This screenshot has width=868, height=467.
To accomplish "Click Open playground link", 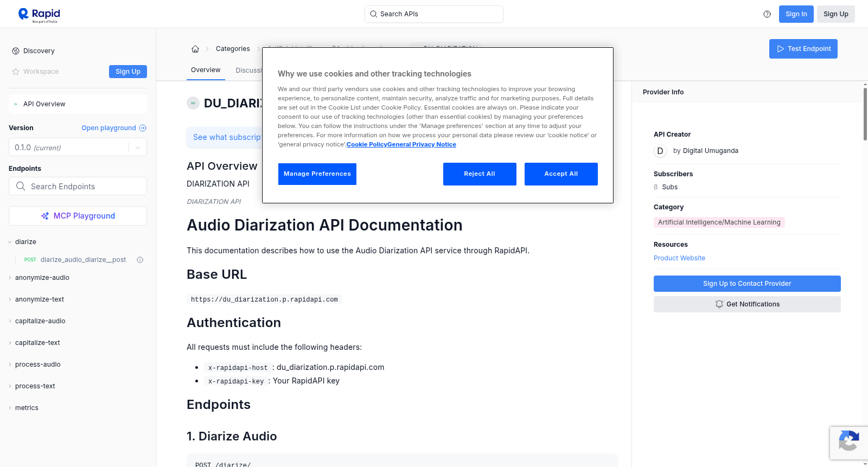I will [x=108, y=128].
